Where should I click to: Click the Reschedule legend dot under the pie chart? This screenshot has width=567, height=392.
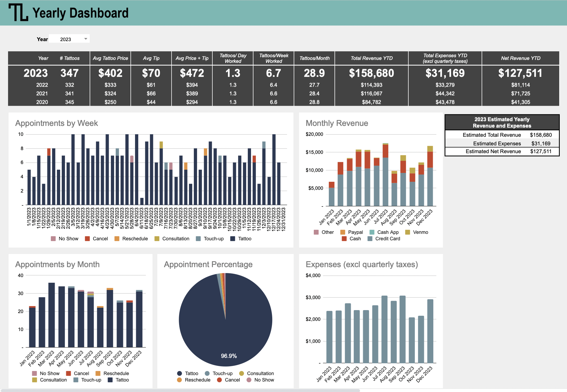coord(180,380)
